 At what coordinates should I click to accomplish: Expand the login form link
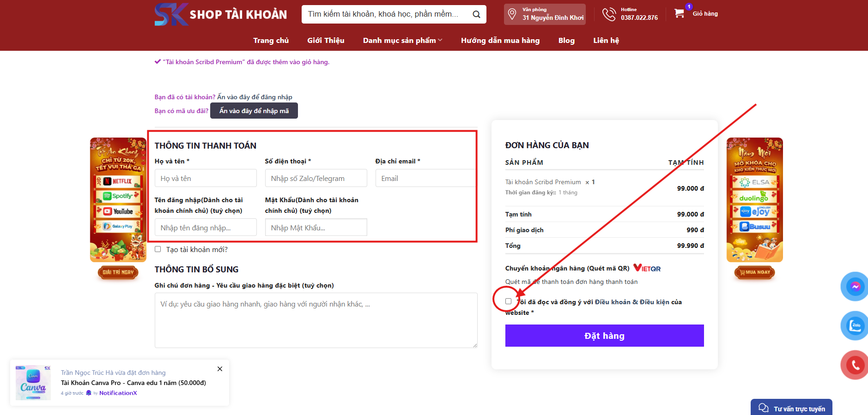(255, 97)
